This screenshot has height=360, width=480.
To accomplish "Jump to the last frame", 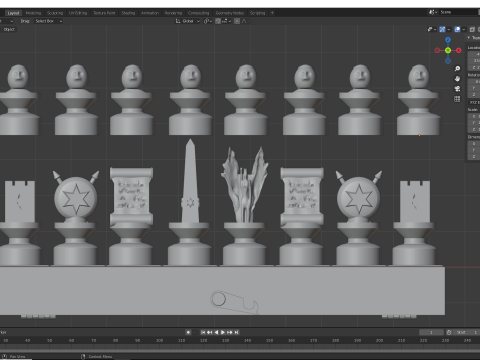I will 236,332.
